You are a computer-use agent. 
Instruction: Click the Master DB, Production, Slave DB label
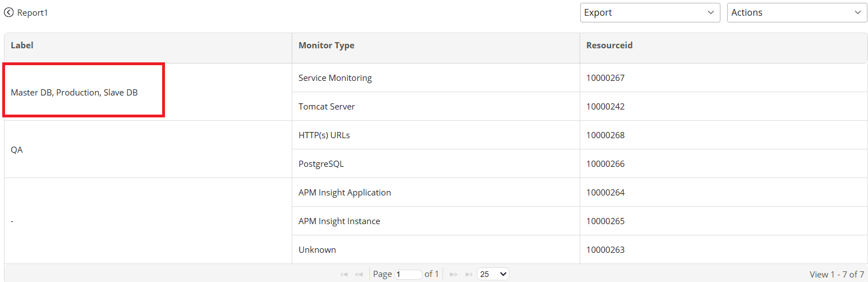pyautogui.click(x=74, y=93)
